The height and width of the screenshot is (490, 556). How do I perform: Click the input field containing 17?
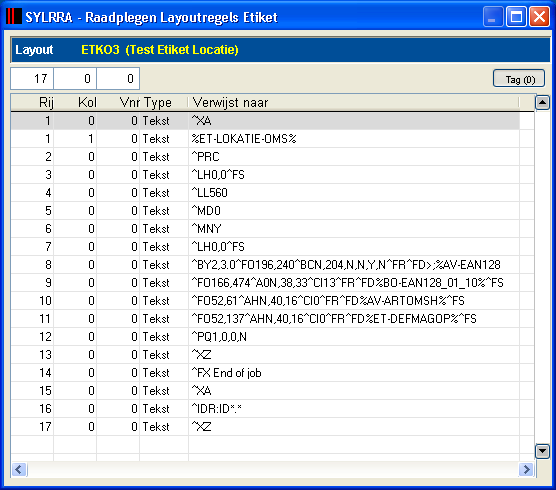pos(32,79)
